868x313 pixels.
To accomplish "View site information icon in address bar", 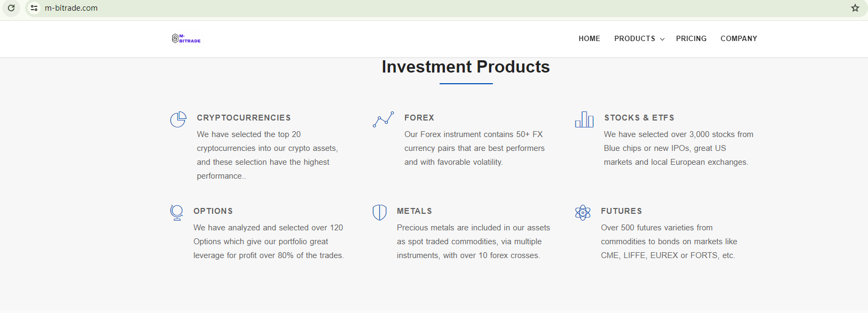I will [34, 8].
